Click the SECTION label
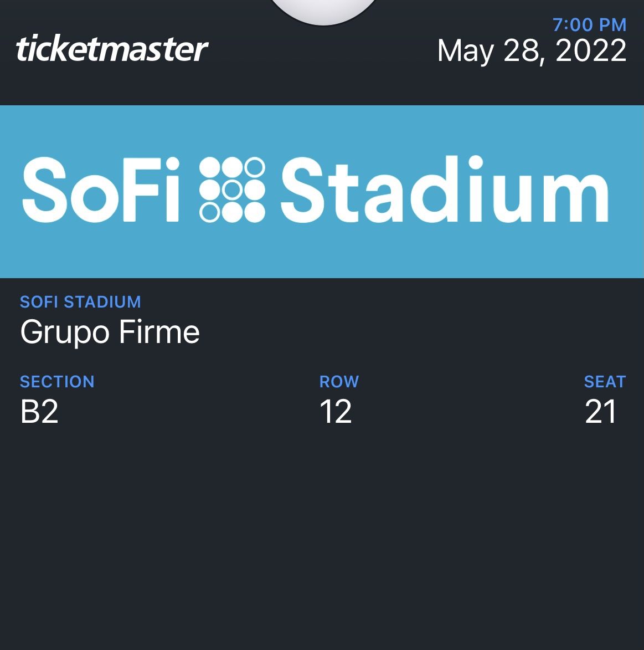 tap(57, 382)
